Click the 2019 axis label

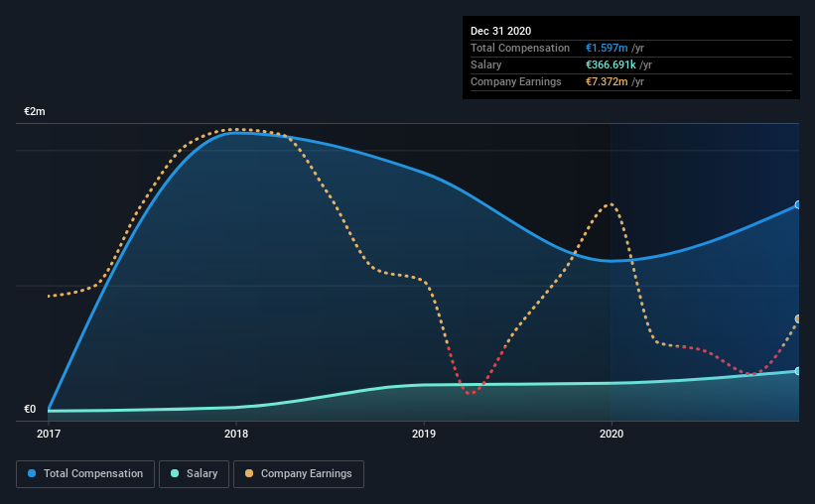tap(424, 434)
